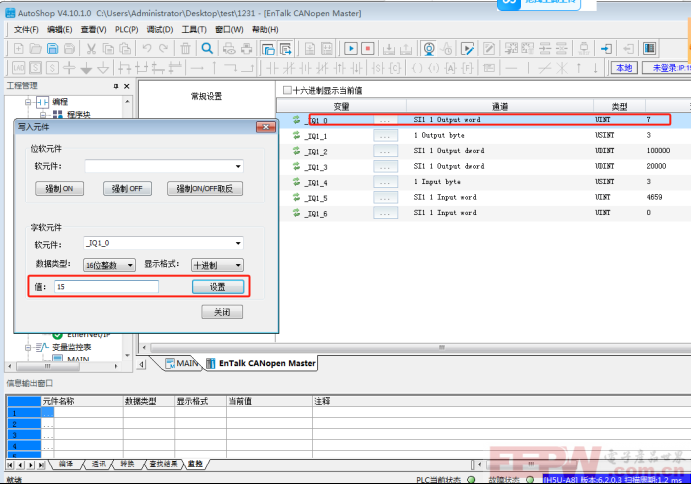
Task: Click the window with blue arrow icon
Action: 286,48
